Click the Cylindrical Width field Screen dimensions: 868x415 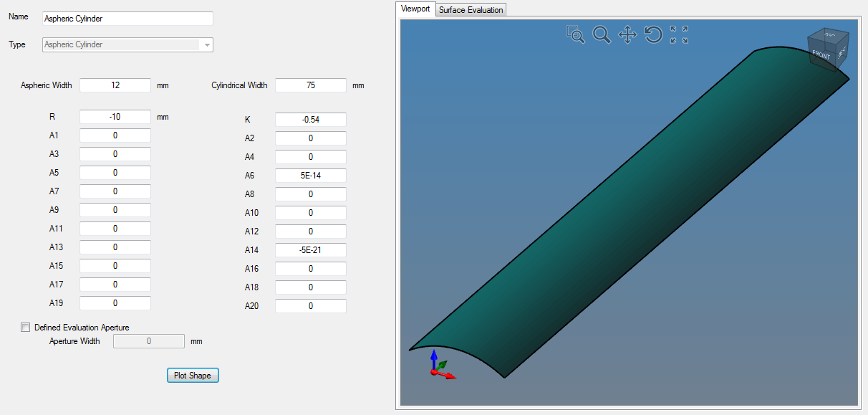pos(310,85)
